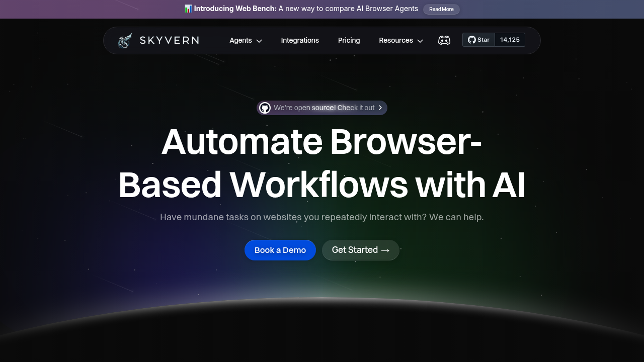Navigate to the Pricing page

click(349, 40)
